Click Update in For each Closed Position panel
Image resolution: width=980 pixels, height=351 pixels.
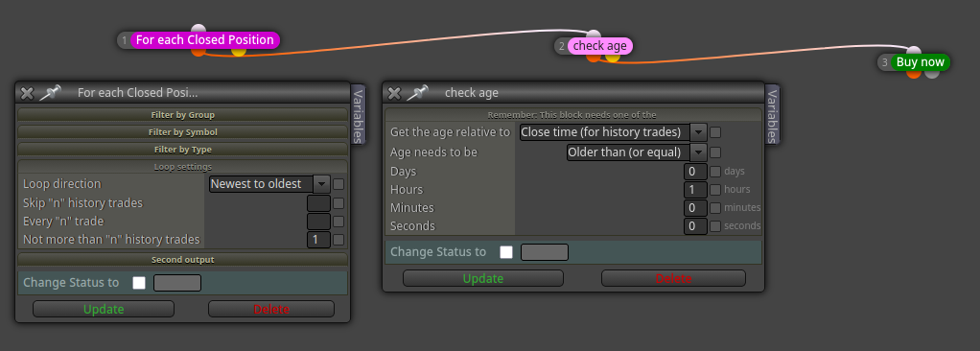(x=104, y=309)
